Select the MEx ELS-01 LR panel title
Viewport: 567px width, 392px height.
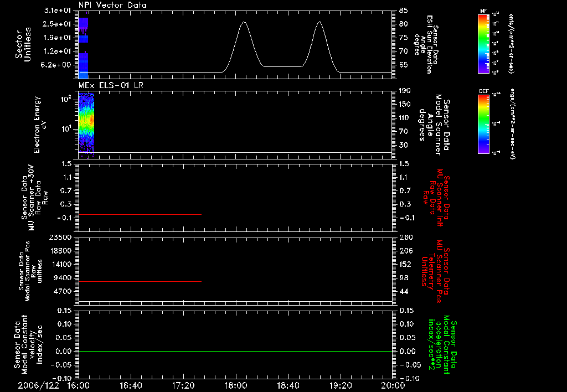pos(111,85)
